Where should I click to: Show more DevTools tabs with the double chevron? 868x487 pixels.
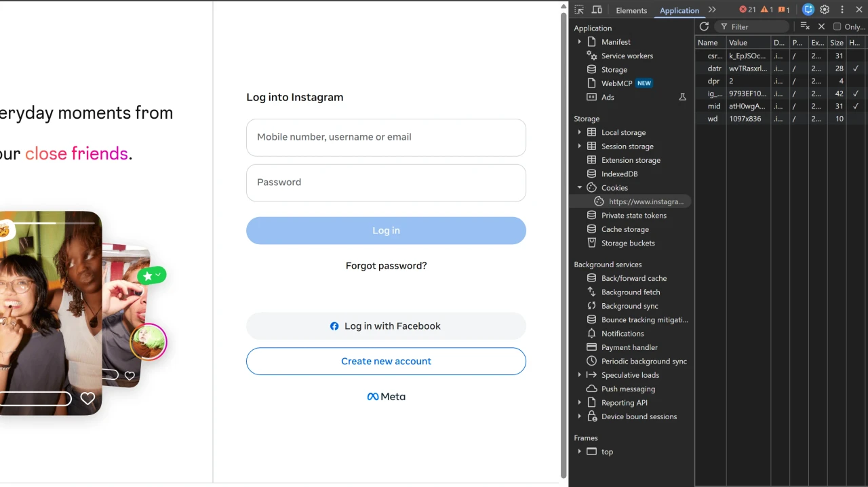712,9
